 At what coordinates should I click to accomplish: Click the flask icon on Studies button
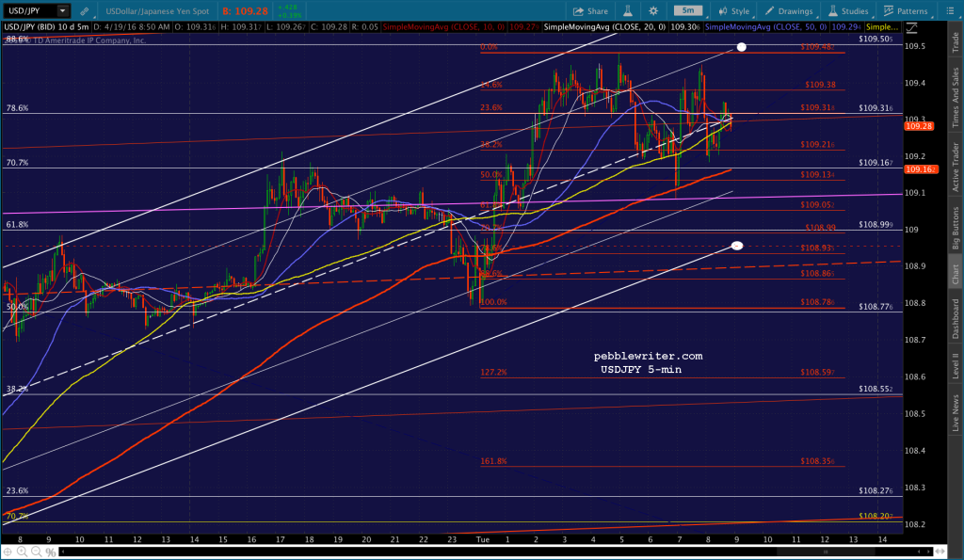(833, 11)
